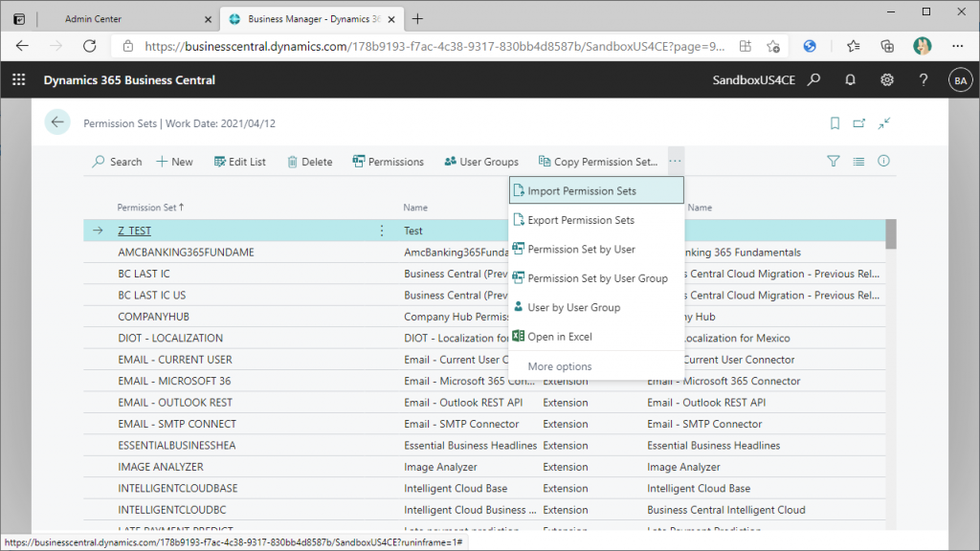Open page in a new window
Image resolution: width=980 pixels, height=551 pixels.
[x=859, y=123]
